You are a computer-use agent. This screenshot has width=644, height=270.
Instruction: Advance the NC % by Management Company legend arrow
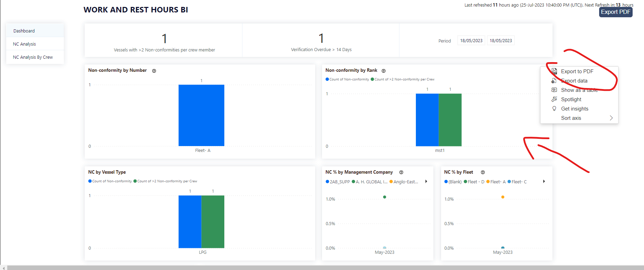point(426,181)
